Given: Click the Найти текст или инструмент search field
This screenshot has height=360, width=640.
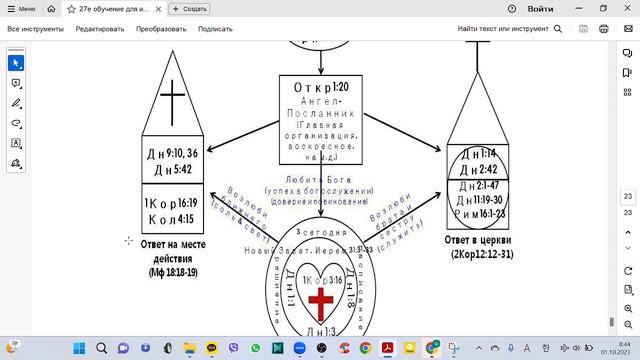Looking at the screenshot, I should click(502, 29).
